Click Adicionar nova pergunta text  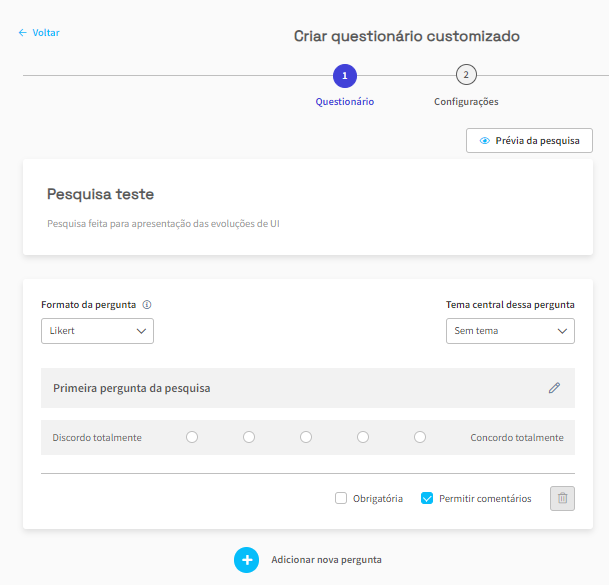point(326,560)
